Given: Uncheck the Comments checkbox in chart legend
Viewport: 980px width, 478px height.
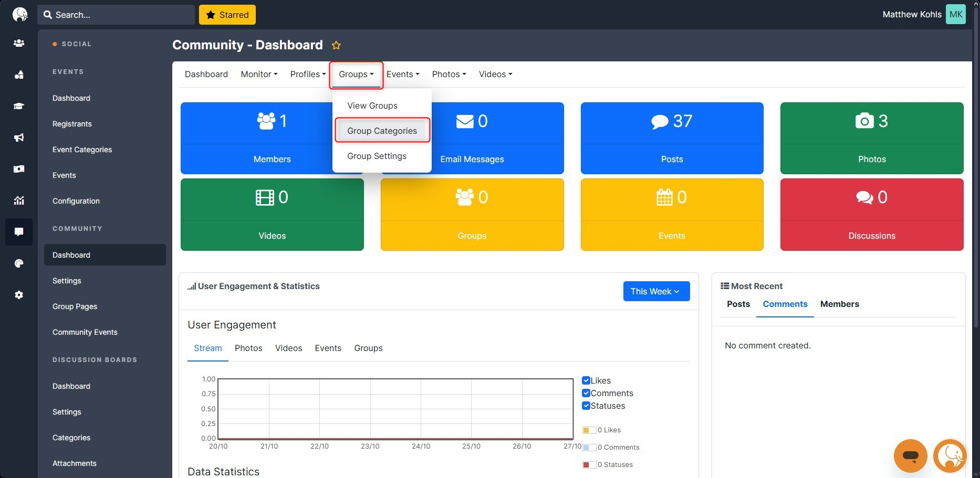Looking at the screenshot, I should [x=586, y=393].
